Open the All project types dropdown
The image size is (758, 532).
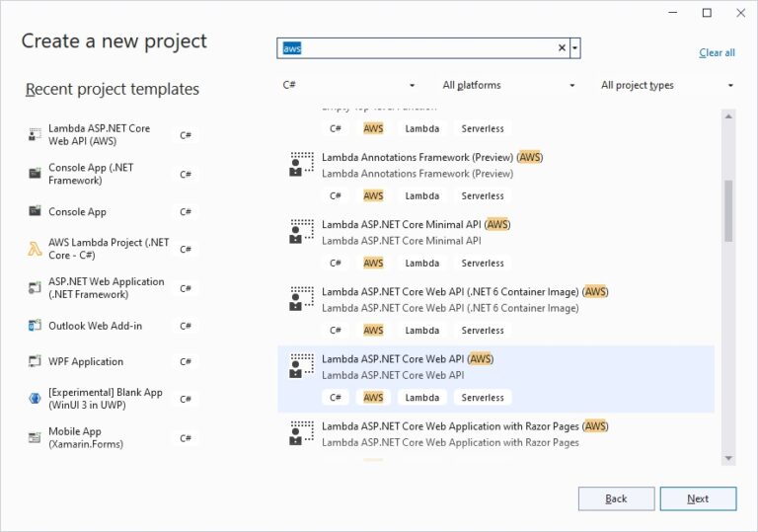[667, 85]
